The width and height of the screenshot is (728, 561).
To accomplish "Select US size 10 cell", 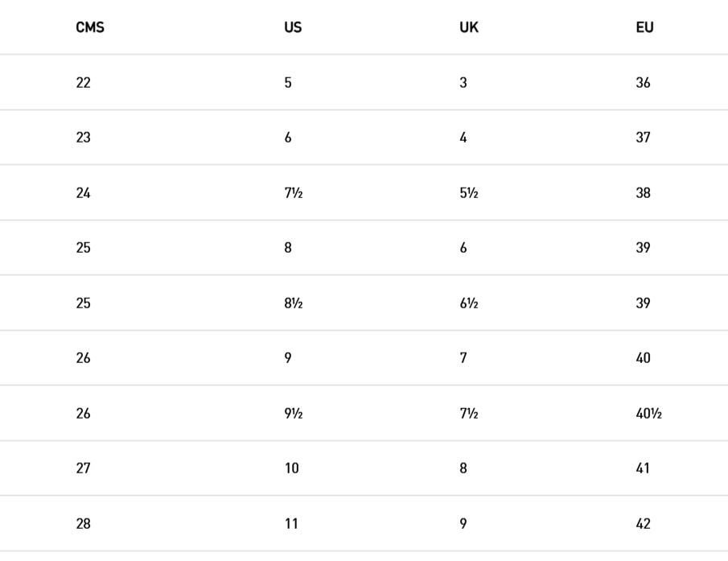I will click(291, 468).
